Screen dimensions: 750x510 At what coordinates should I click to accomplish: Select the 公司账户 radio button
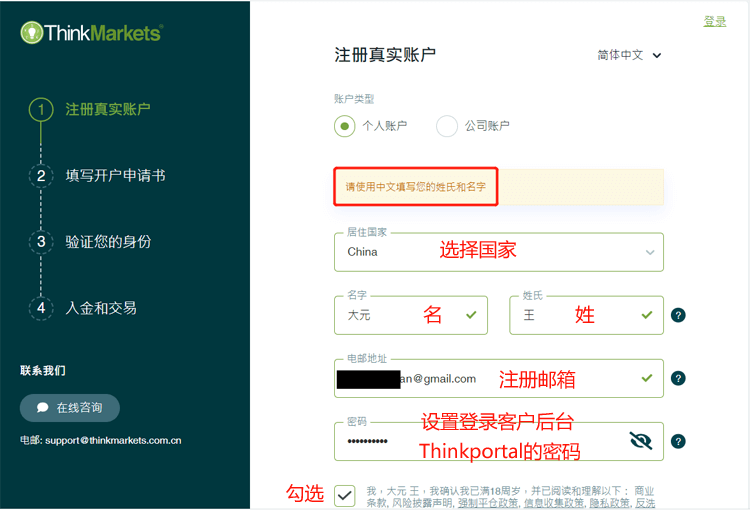point(447,126)
